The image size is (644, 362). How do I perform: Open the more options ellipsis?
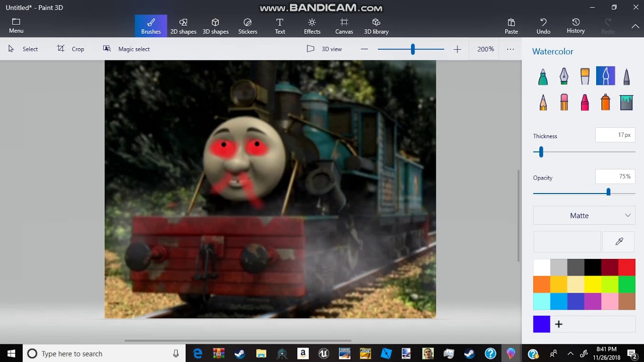(x=510, y=49)
